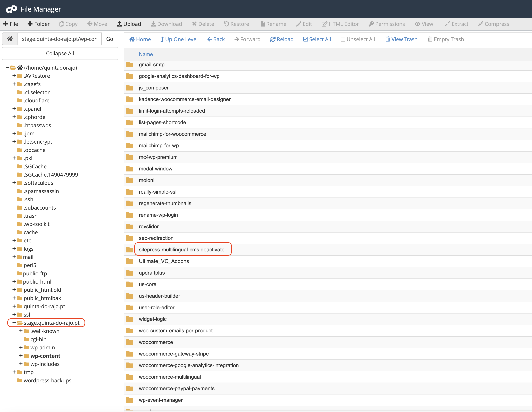Click the Rename toolbar item
This screenshot has width=532, height=412.
pos(273,24)
